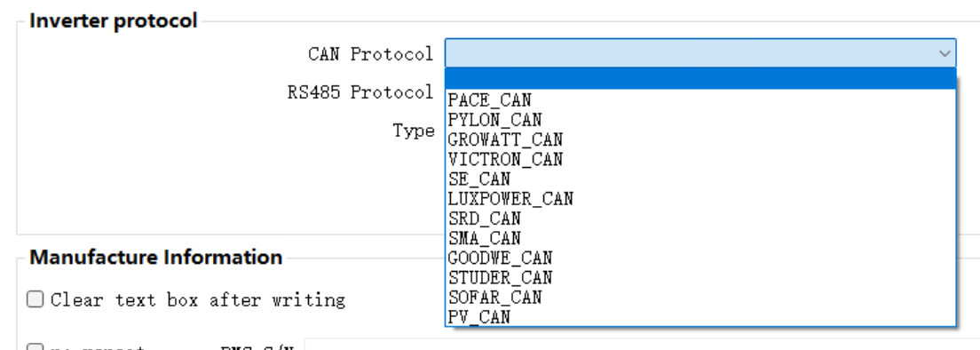Pick SRD_CAN from the dropdown

[700, 219]
